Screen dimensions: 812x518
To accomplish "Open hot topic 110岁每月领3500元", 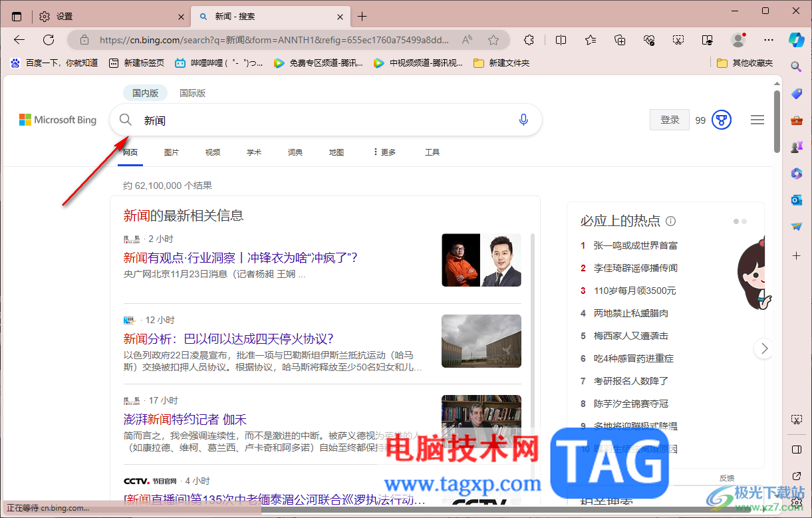I will point(635,291).
